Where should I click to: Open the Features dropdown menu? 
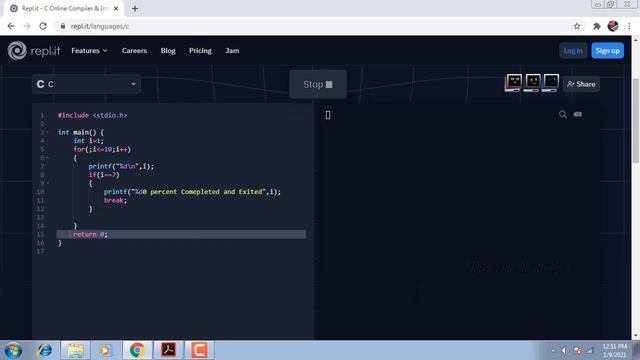coord(89,51)
